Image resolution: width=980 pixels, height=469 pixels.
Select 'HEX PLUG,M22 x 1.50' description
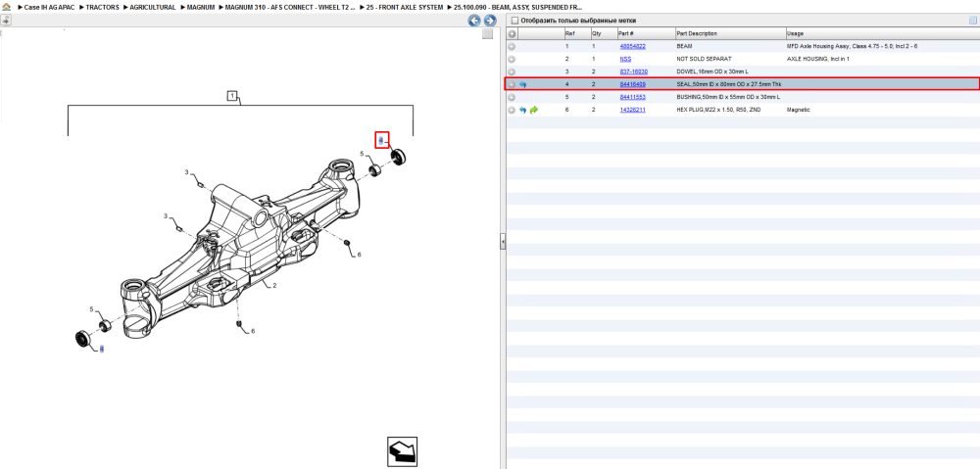(718, 110)
